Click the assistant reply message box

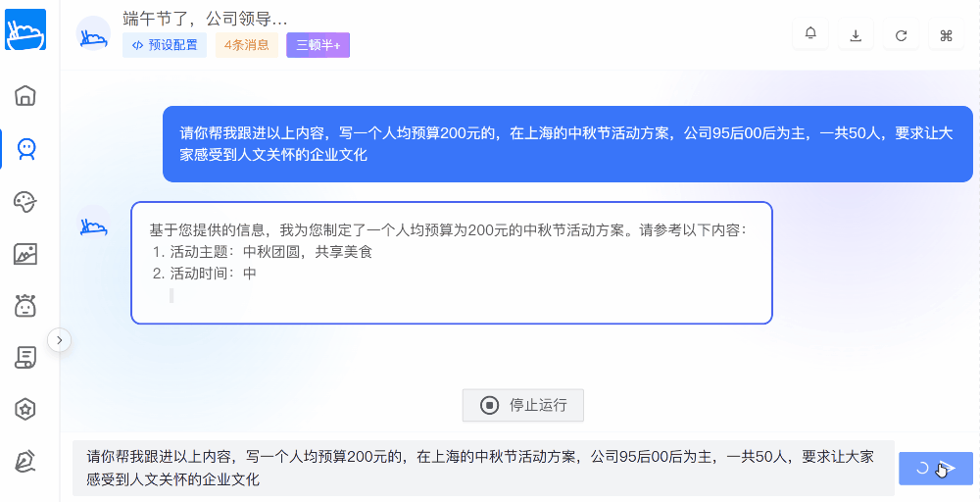tap(452, 263)
